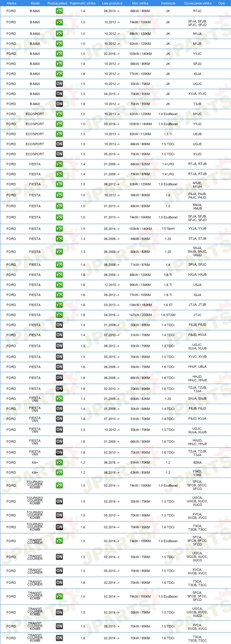Screen dimensions: 231x644
Task: Click the PB petrol icon in the FIESTA YYJA, YYJB row
Action: point(59,229)
